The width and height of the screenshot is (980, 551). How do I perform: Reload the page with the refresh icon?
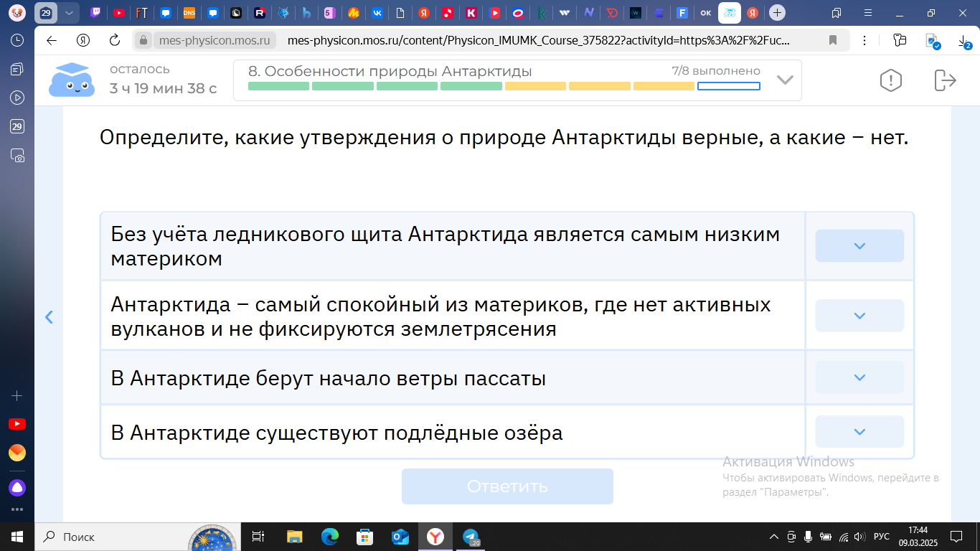pos(114,40)
